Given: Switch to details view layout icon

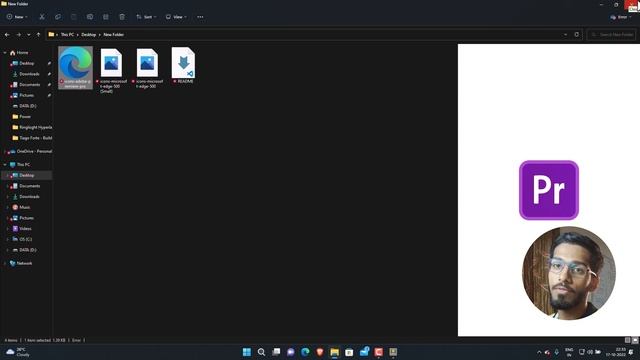Looking at the screenshot, I should pos(628,340).
